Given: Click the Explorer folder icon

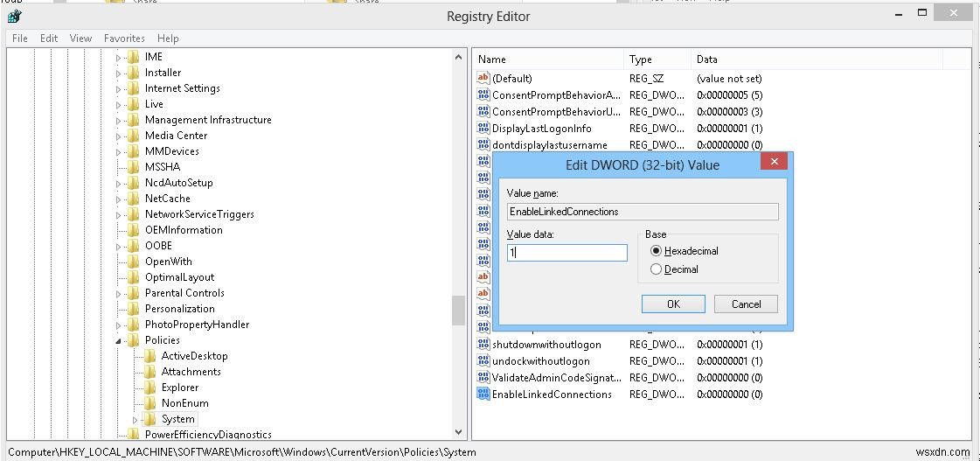Looking at the screenshot, I should (149, 388).
